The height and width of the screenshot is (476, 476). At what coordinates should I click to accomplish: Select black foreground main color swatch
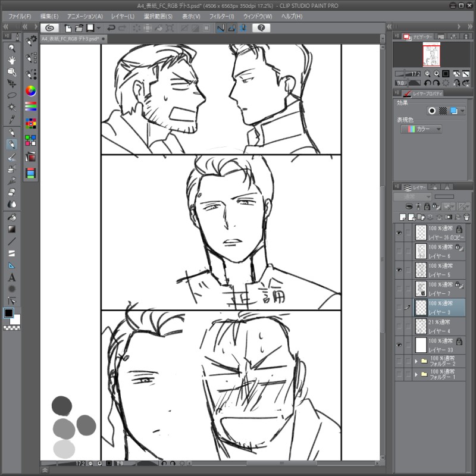coord(8,313)
